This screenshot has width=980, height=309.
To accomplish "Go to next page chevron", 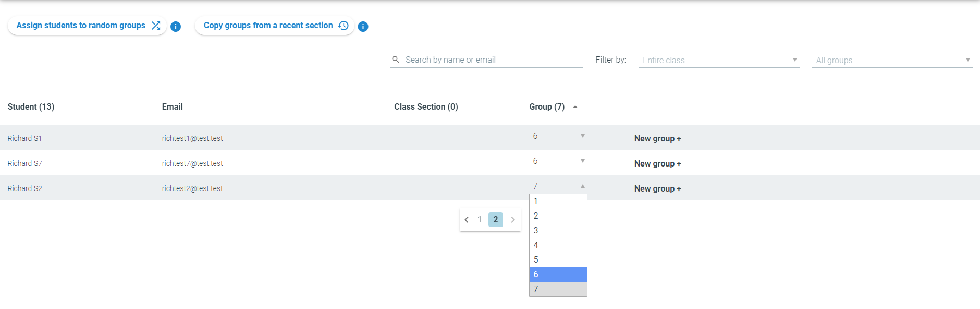I will (x=513, y=220).
